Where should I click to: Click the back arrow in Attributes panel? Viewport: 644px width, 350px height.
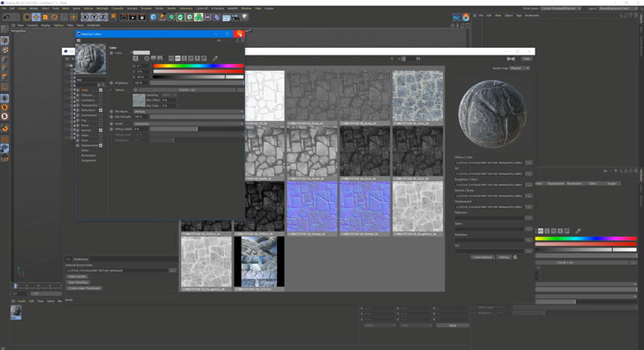click(x=605, y=171)
